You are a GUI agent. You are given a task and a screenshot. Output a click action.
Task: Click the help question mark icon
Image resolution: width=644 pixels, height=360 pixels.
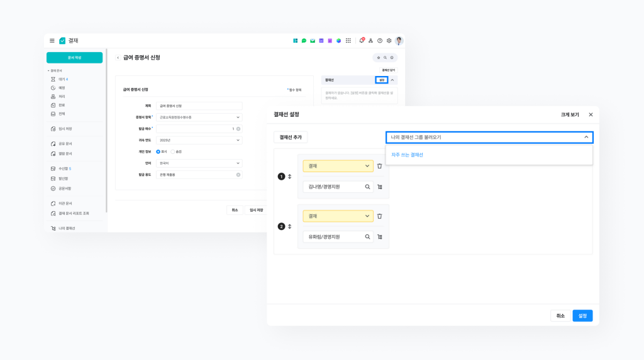point(380,41)
